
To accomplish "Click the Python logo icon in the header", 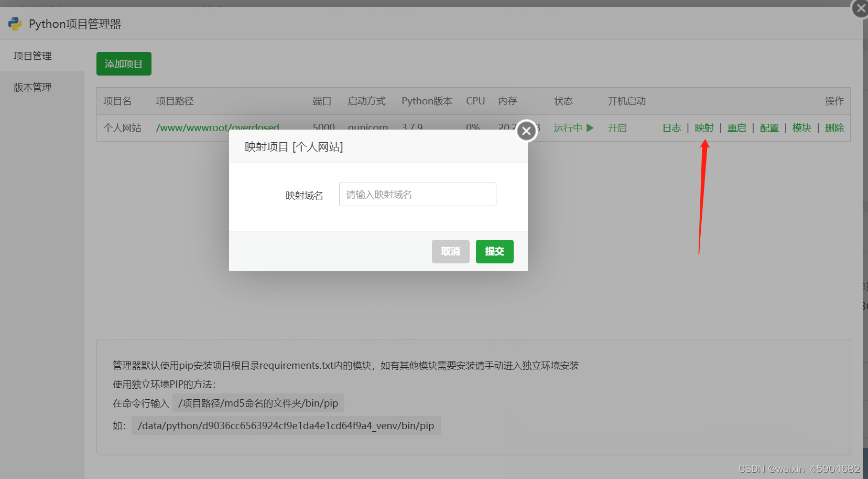I will [15, 24].
